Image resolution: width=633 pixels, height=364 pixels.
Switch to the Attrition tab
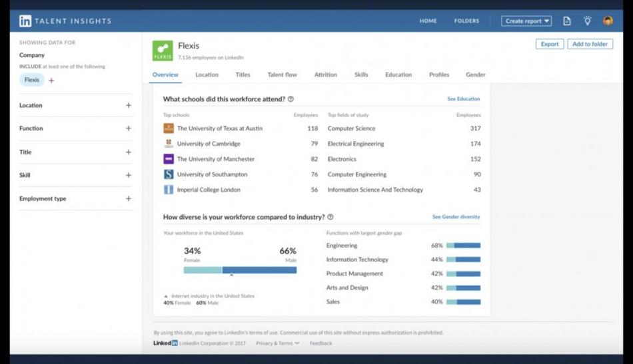tap(325, 75)
